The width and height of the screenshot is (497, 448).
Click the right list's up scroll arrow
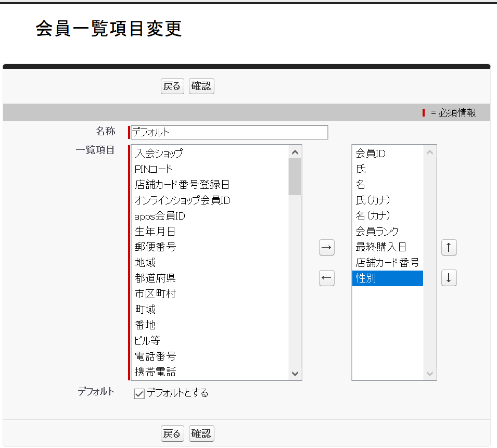[429, 152]
